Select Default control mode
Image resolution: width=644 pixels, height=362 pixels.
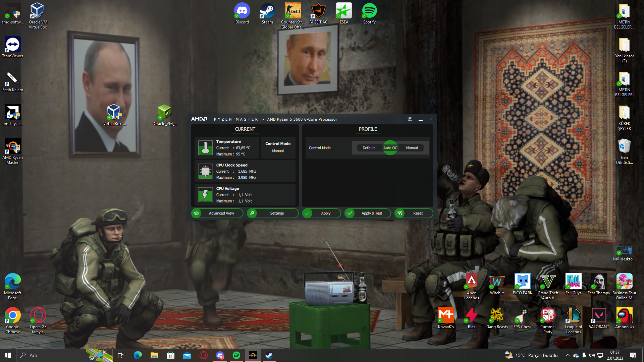tap(368, 148)
